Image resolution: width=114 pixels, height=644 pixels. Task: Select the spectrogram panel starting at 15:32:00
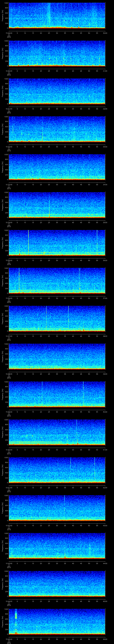57,129
